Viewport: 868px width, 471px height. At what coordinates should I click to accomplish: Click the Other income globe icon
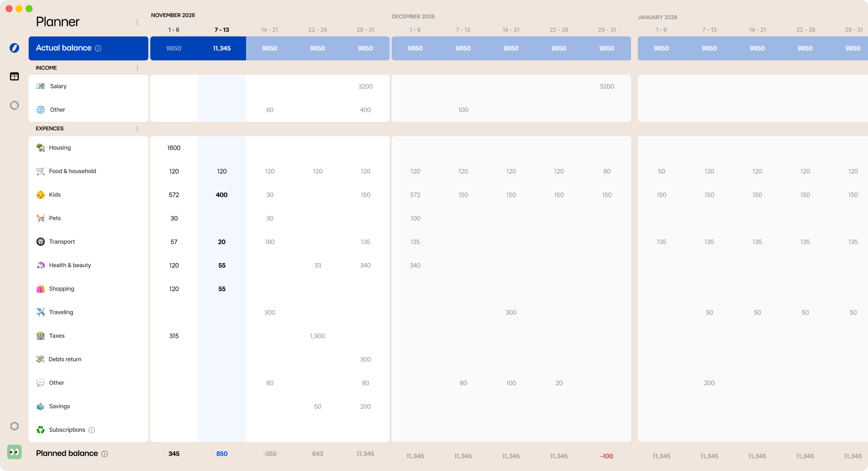click(x=41, y=110)
